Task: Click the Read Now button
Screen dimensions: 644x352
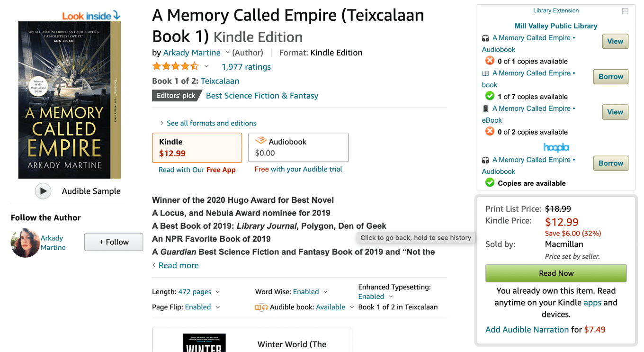Action: pyautogui.click(x=556, y=273)
